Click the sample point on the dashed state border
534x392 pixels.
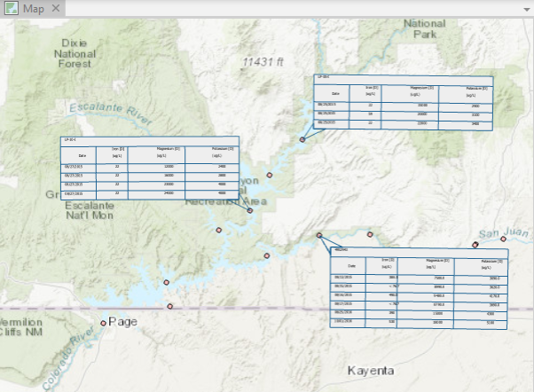(170, 307)
